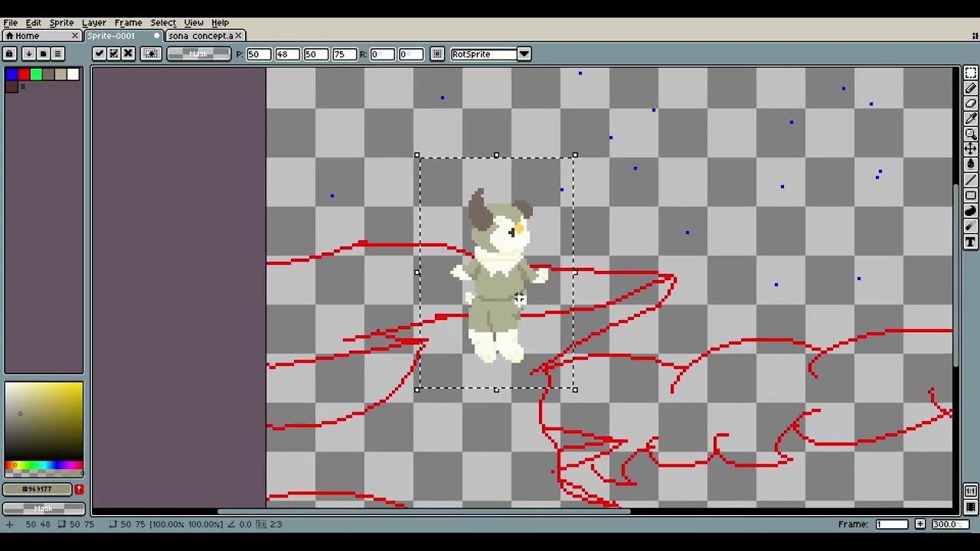Select the Zoom magnifier tool
This screenshot has height=551, width=980.
tap(970, 134)
